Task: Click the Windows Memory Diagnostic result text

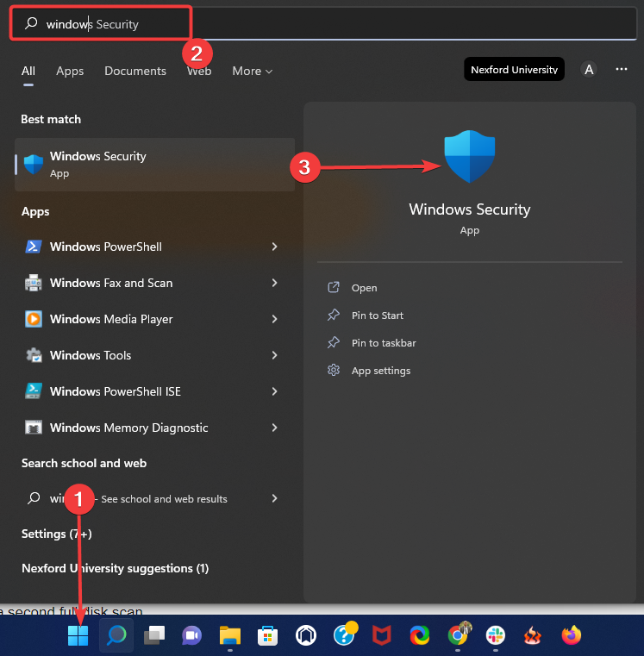Action: tap(128, 428)
